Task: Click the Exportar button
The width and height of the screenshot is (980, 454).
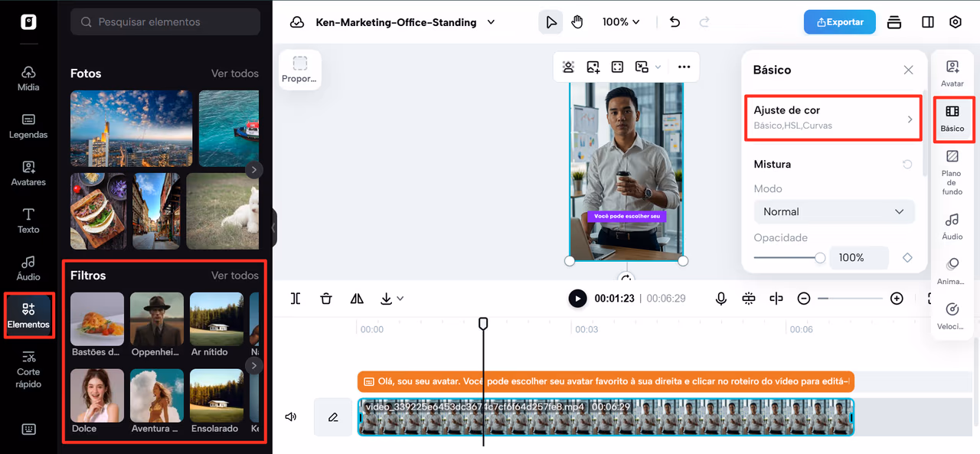Action: coord(839,22)
